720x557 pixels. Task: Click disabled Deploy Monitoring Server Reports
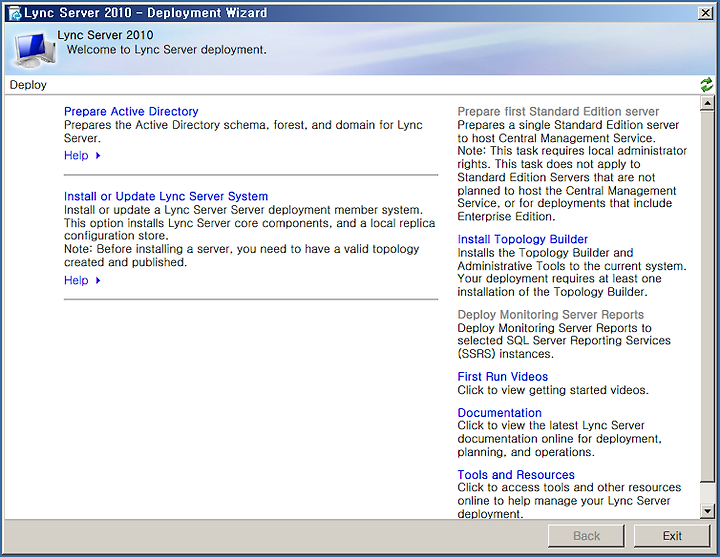(x=551, y=315)
